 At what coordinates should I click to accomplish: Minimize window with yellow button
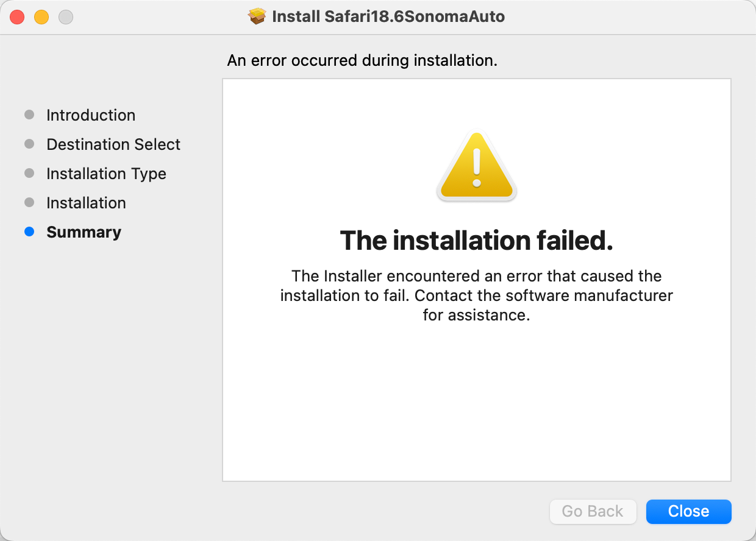41,17
